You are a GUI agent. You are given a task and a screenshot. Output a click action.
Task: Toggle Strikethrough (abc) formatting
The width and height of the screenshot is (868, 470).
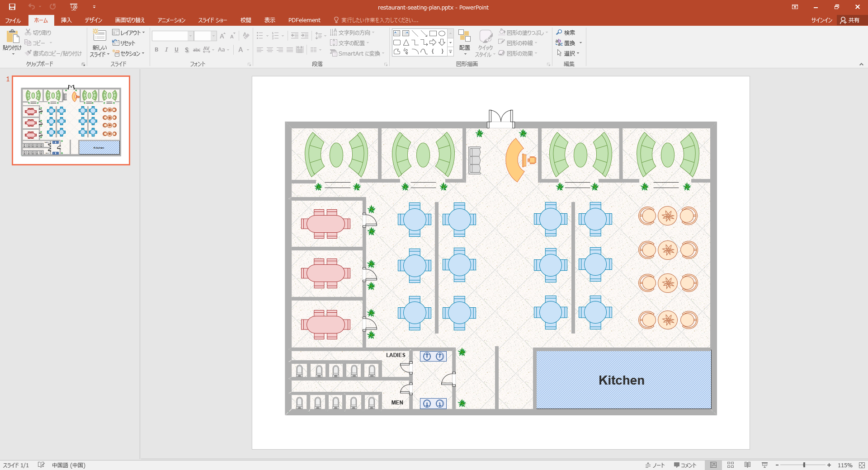197,50
